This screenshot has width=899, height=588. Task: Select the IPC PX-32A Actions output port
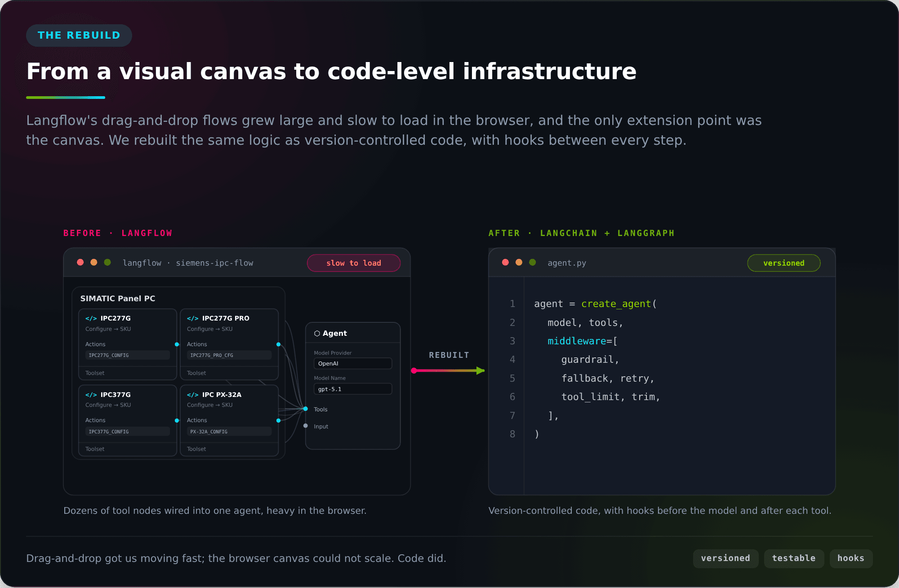(278, 421)
